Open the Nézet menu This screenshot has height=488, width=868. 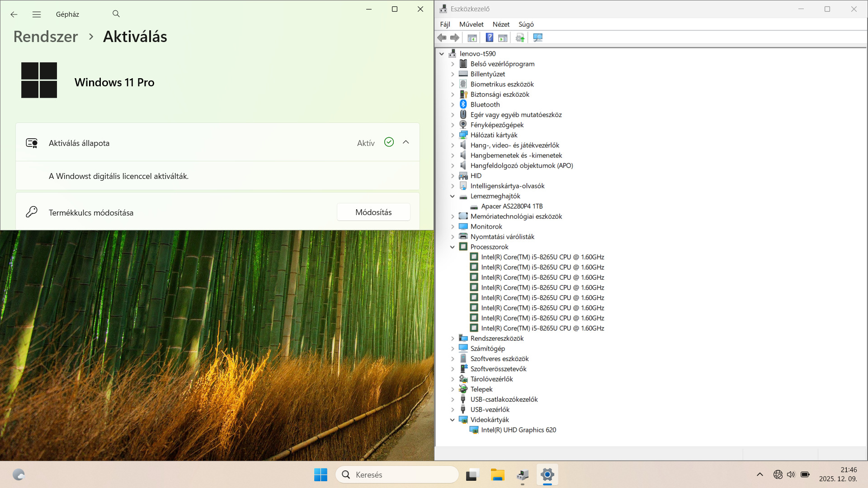pos(501,24)
